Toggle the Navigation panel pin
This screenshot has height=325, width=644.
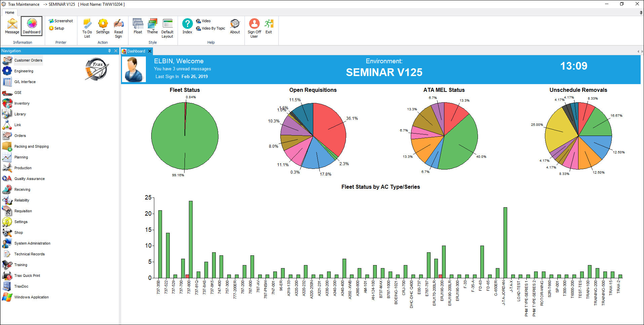tap(109, 51)
